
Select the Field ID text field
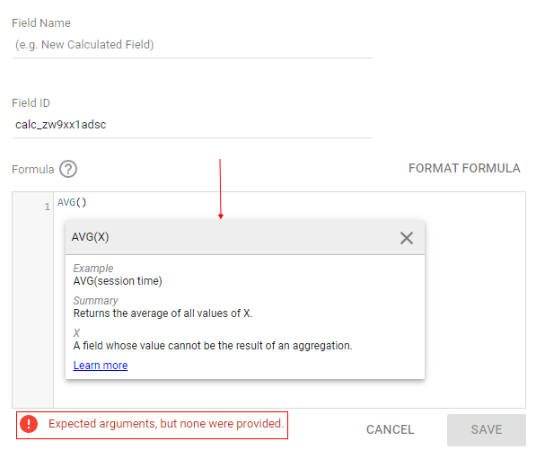(193, 125)
